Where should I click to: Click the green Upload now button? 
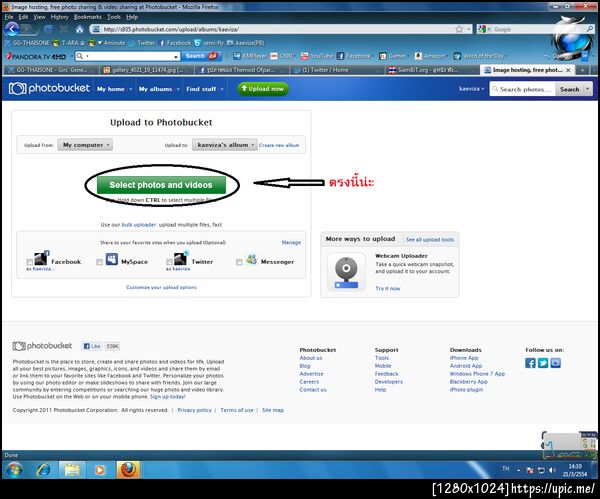tap(262, 89)
